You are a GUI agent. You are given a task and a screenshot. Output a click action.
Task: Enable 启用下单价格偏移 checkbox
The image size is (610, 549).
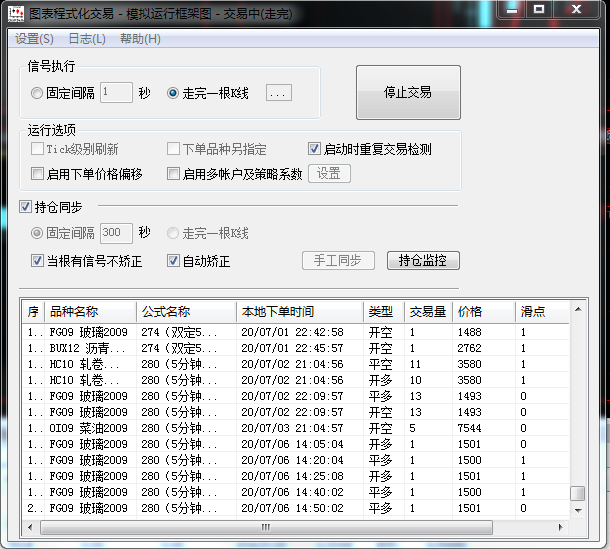[x=38, y=174]
